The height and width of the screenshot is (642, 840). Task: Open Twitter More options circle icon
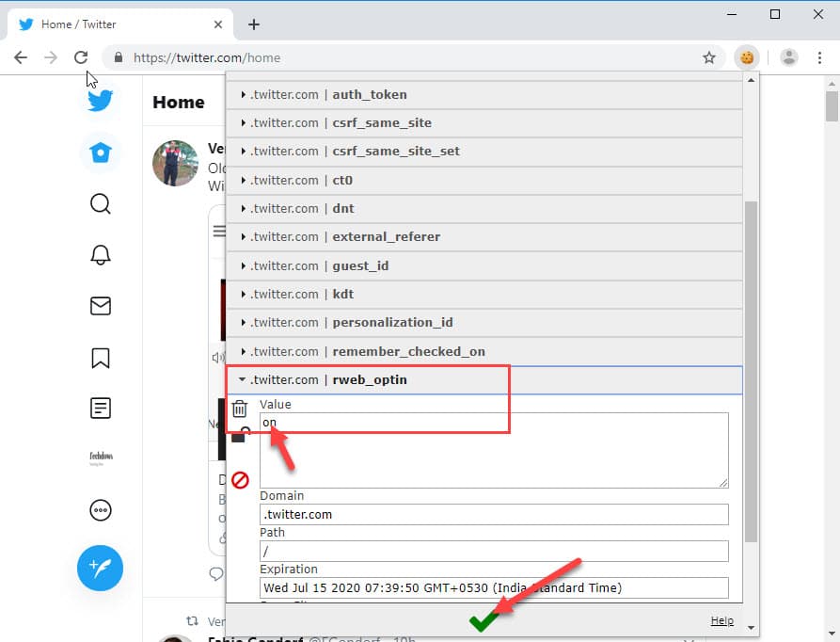(100, 510)
